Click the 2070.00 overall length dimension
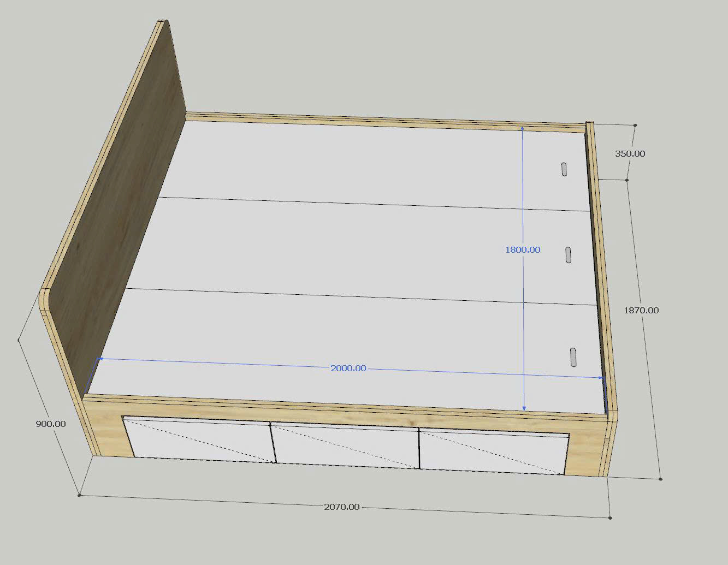The image size is (728, 565). pyautogui.click(x=342, y=507)
